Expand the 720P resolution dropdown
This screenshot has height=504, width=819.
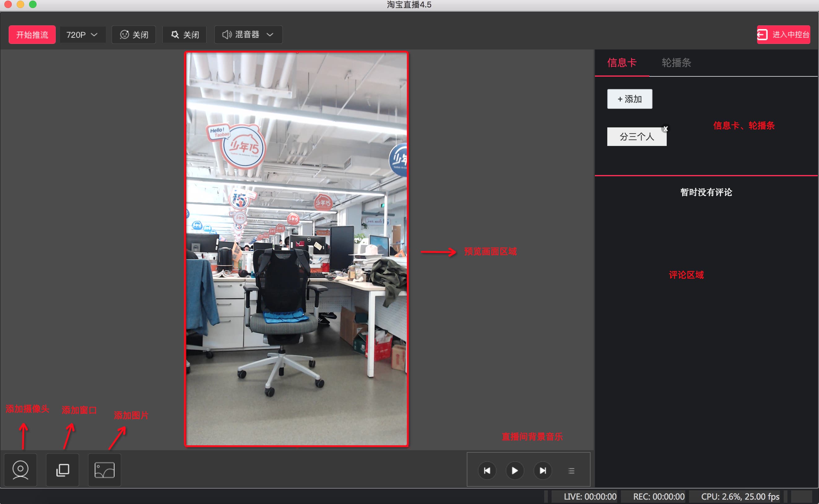pos(82,35)
